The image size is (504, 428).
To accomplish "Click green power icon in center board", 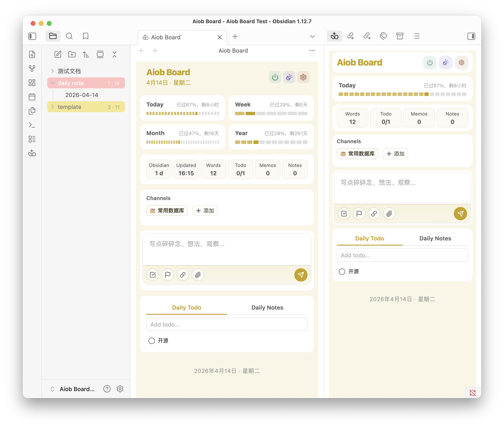I will tap(275, 77).
